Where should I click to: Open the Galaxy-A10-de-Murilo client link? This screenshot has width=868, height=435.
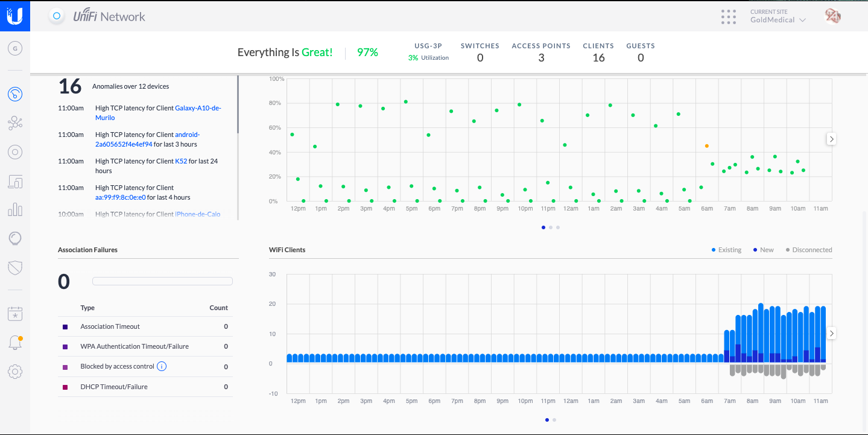198,108
